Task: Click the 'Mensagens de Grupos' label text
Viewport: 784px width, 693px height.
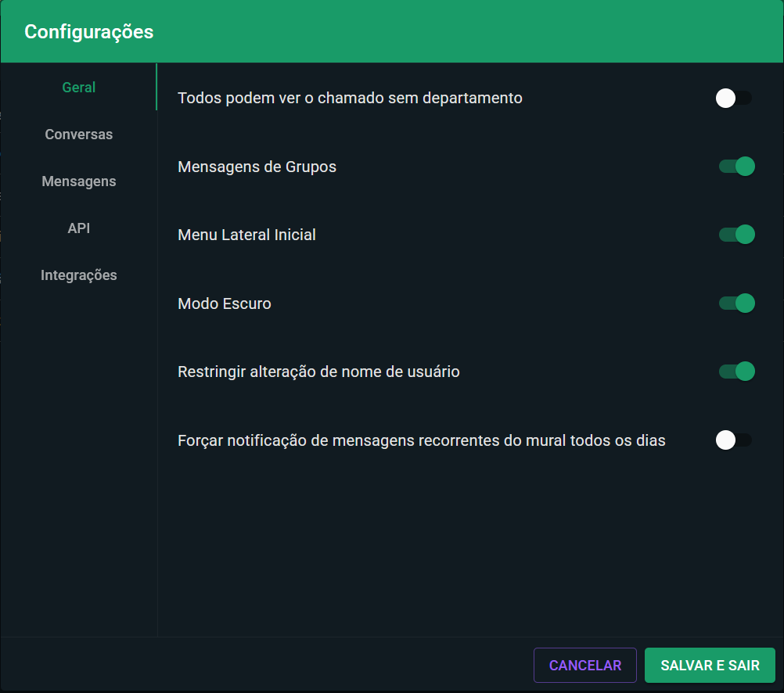Action: click(257, 167)
